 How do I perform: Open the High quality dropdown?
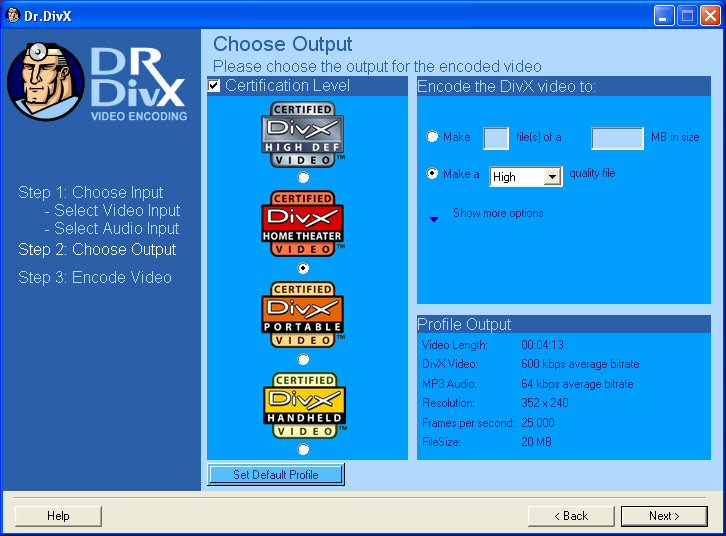pos(526,177)
